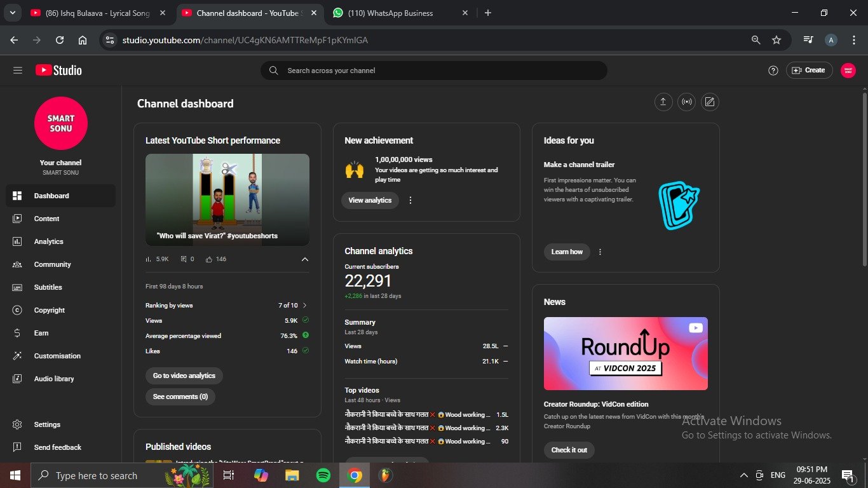
Task: Click the YouTube Studio logo
Action: point(58,71)
